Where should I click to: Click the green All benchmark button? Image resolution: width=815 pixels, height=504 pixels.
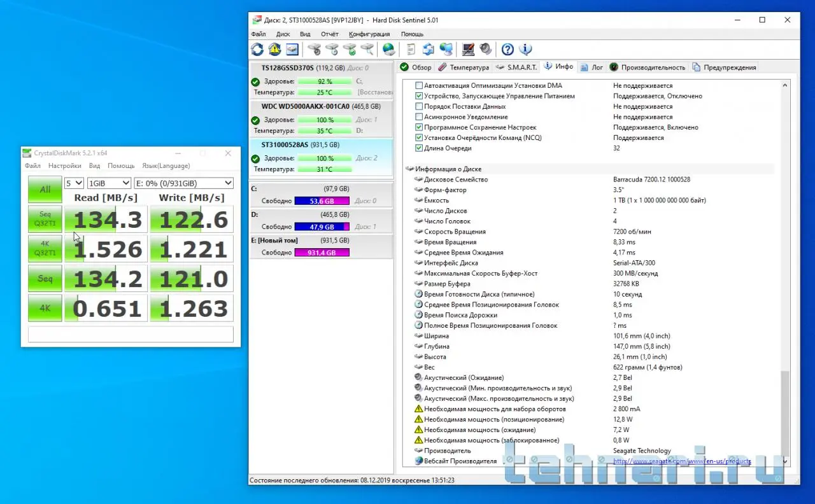(45, 189)
